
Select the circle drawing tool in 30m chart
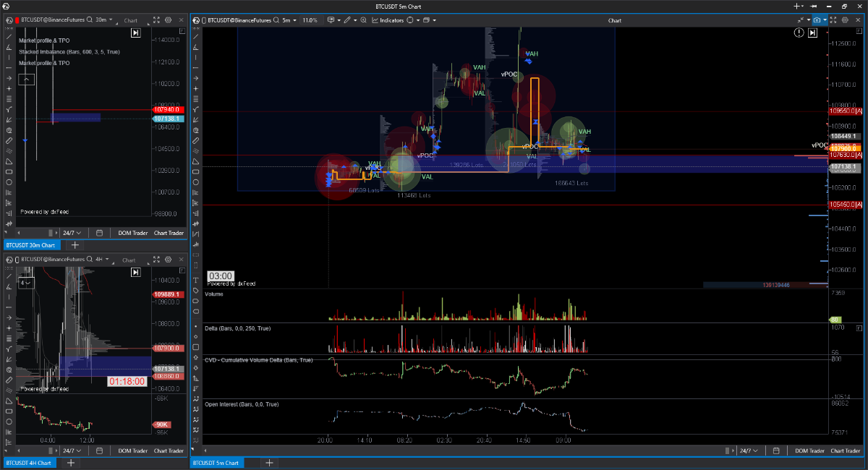point(9,182)
